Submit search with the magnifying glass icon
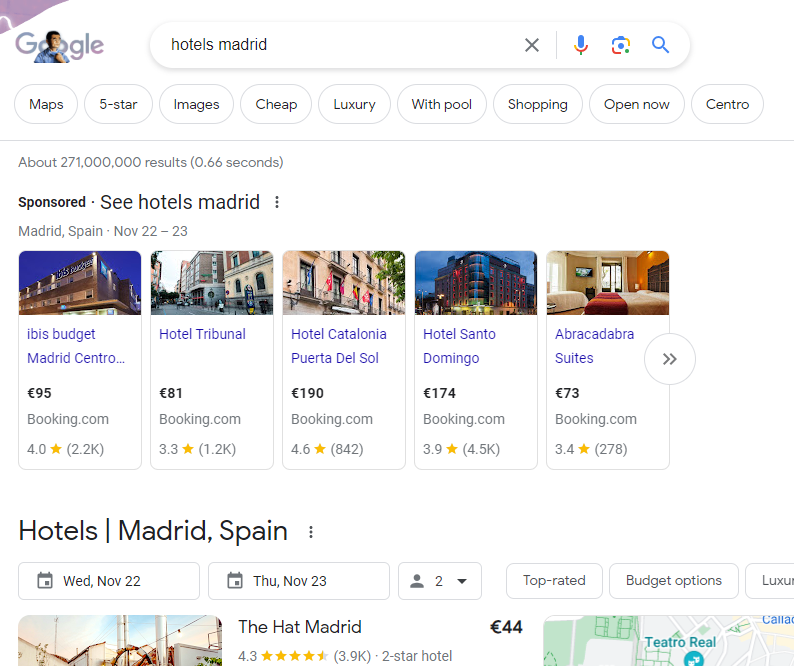The image size is (794, 666). [x=660, y=45]
